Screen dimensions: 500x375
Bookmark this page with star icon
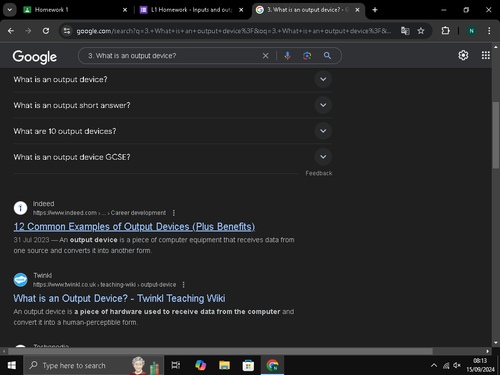click(x=421, y=31)
